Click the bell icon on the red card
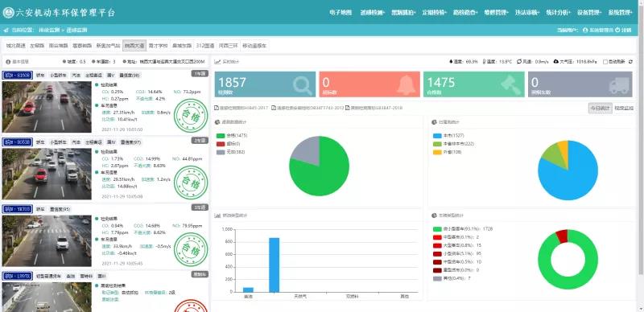This screenshot has width=644, height=312. click(x=407, y=85)
